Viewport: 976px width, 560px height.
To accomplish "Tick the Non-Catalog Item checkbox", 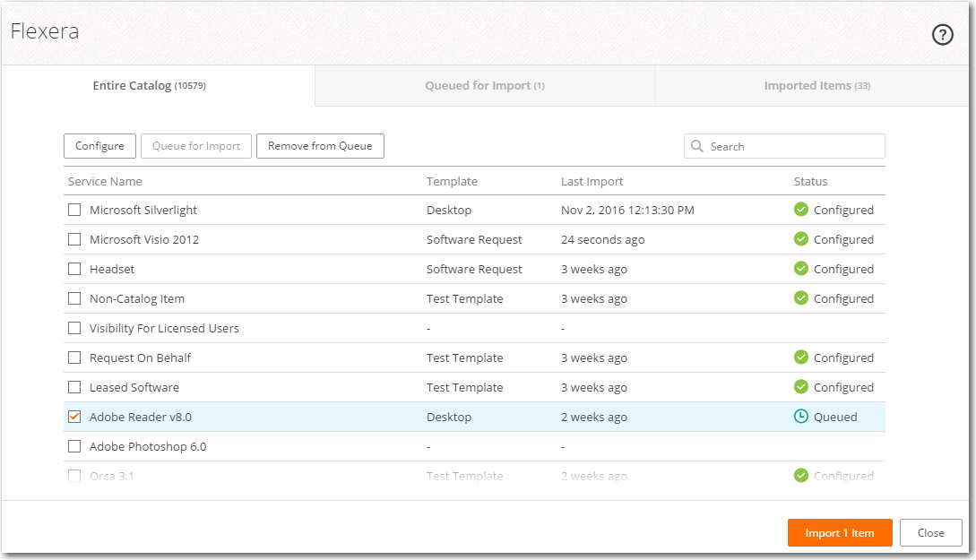I will [74, 298].
